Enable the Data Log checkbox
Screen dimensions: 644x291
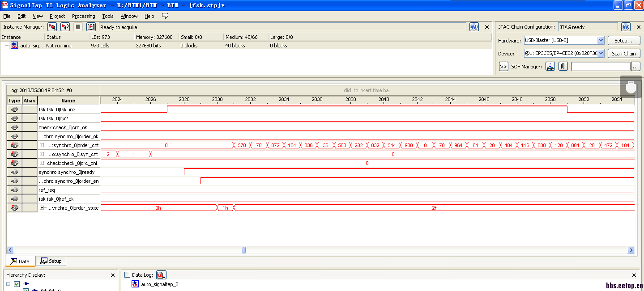128,275
